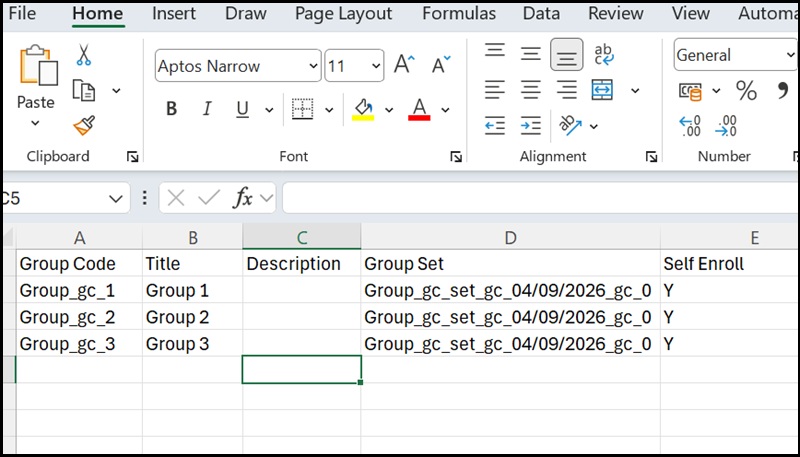This screenshot has width=800, height=457.
Task: Apply Percent Style format
Action: pos(746,91)
